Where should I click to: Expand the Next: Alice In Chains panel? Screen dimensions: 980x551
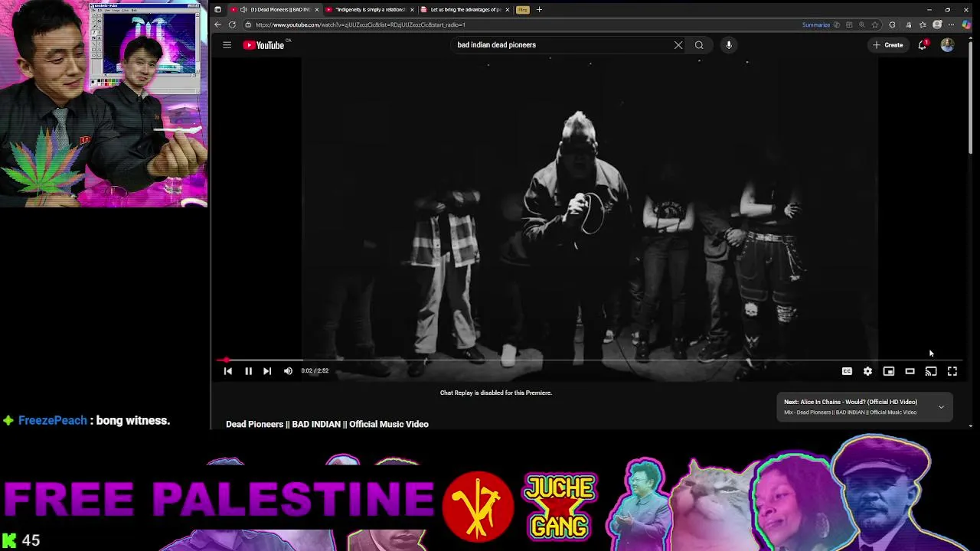coord(941,407)
